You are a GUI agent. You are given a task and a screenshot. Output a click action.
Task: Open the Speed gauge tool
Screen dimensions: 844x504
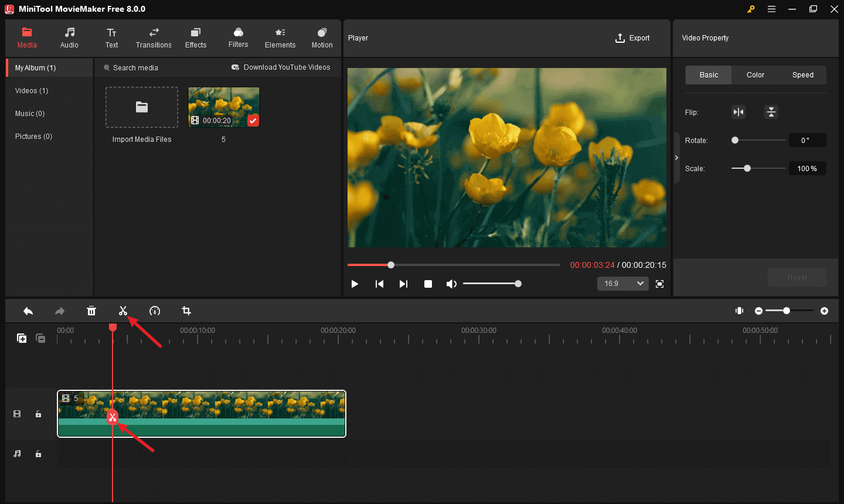coord(155,311)
